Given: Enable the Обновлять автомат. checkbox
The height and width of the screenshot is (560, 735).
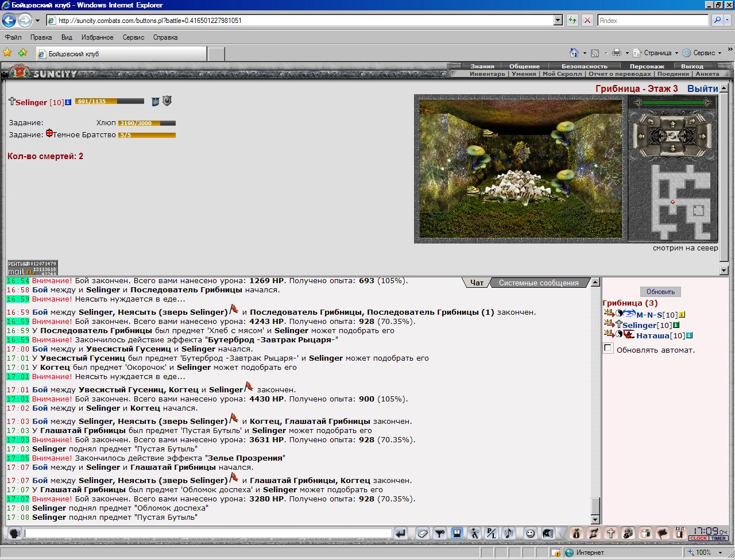Looking at the screenshot, I should pos(608,348).
